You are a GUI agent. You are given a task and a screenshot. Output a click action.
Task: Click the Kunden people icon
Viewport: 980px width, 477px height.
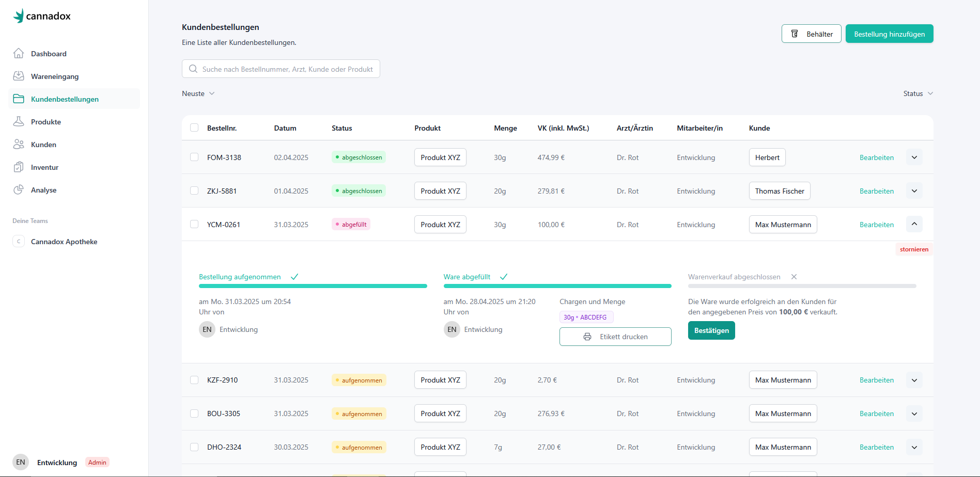pyautogui.click(x=19, y=144)
